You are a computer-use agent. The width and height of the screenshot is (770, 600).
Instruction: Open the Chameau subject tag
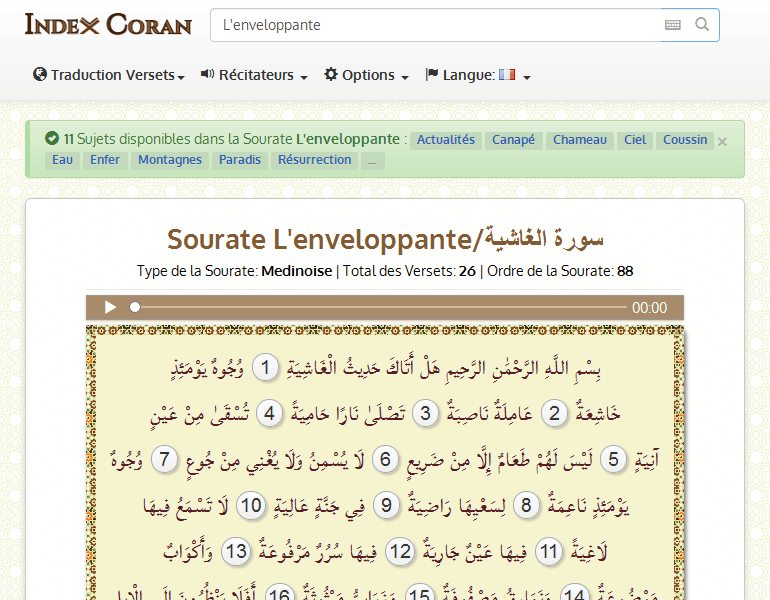click(x=580, y=140)
